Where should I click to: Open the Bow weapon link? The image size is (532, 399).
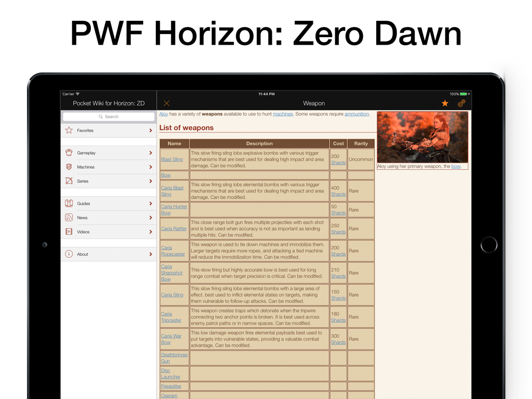pos(165,175)
